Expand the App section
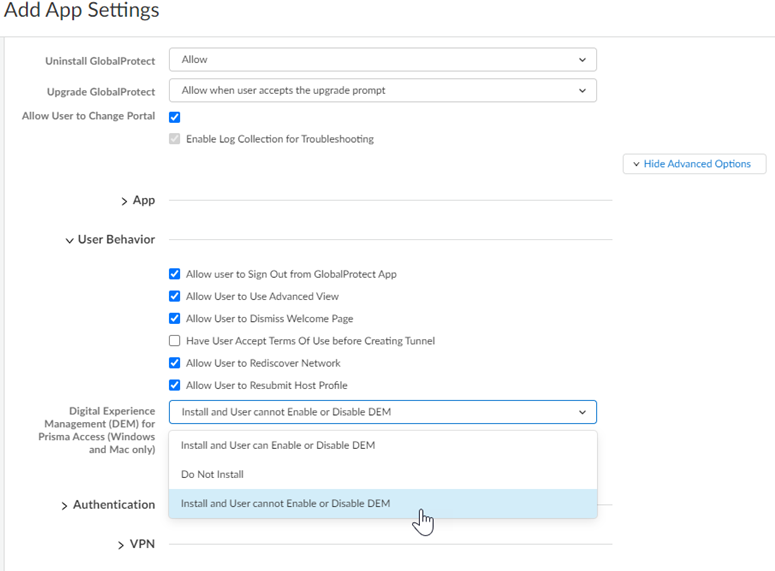Screen dimensions: 775x571 point(138,201)
